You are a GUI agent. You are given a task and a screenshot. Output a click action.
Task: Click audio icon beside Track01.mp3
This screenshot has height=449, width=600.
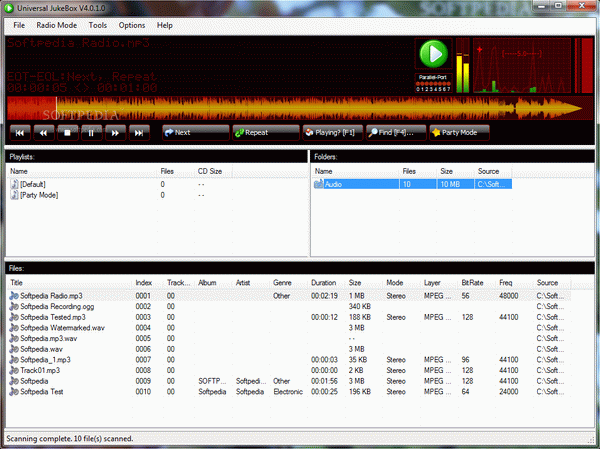14,370
